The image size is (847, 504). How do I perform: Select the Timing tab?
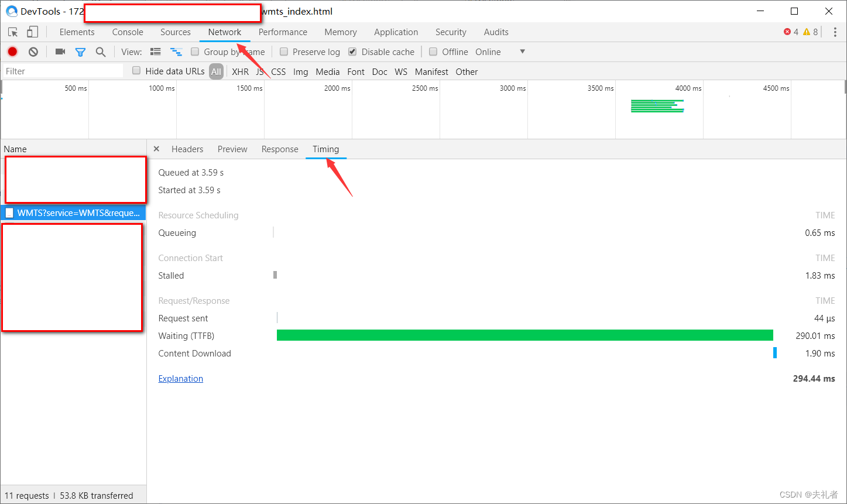coord(325,149)
